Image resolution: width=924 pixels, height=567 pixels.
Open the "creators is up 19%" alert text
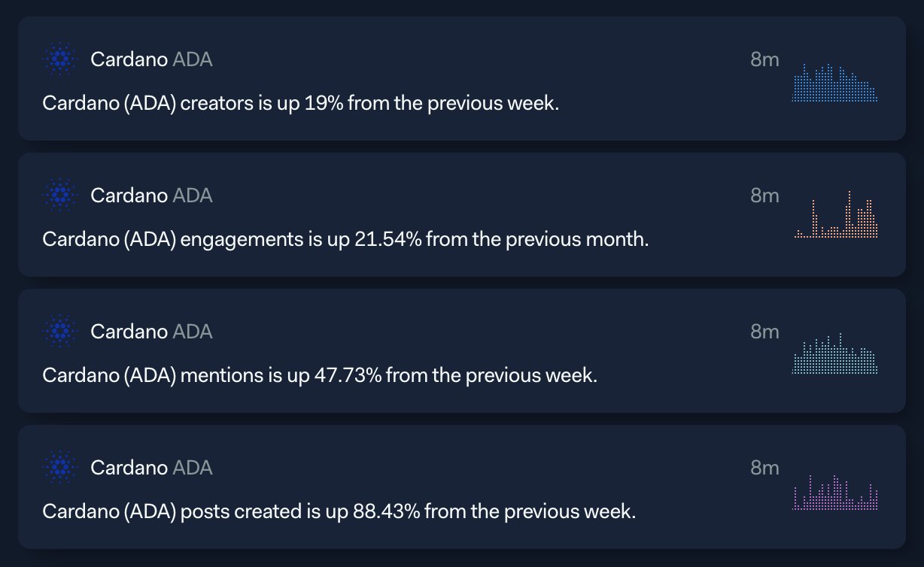[x=301, y=104]
